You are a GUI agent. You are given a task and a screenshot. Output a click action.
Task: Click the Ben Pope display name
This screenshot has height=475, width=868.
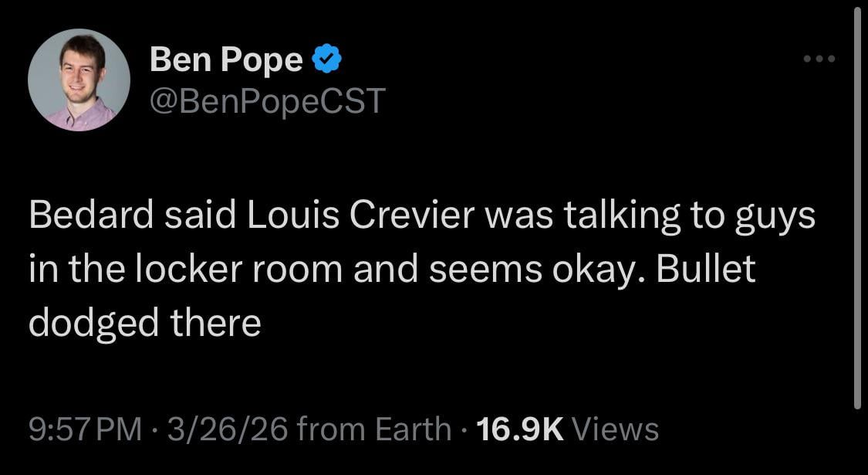226,59
